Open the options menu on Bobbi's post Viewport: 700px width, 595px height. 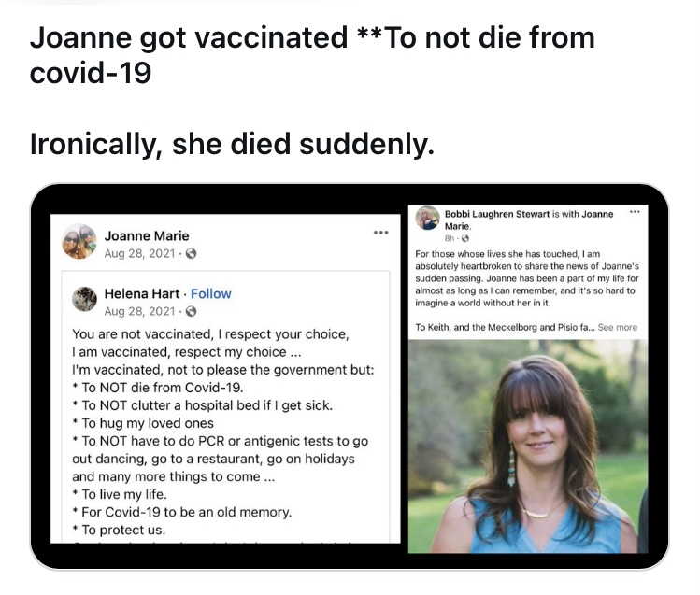(636, 213)
